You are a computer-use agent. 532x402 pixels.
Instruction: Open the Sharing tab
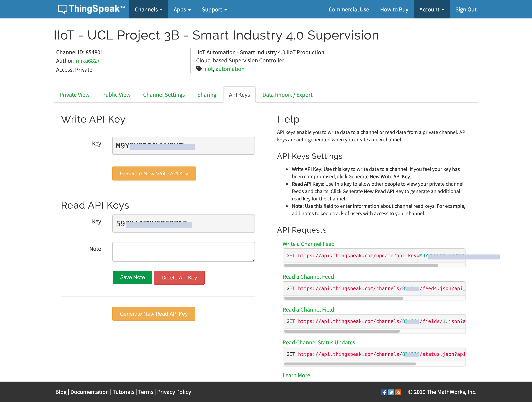207,95
